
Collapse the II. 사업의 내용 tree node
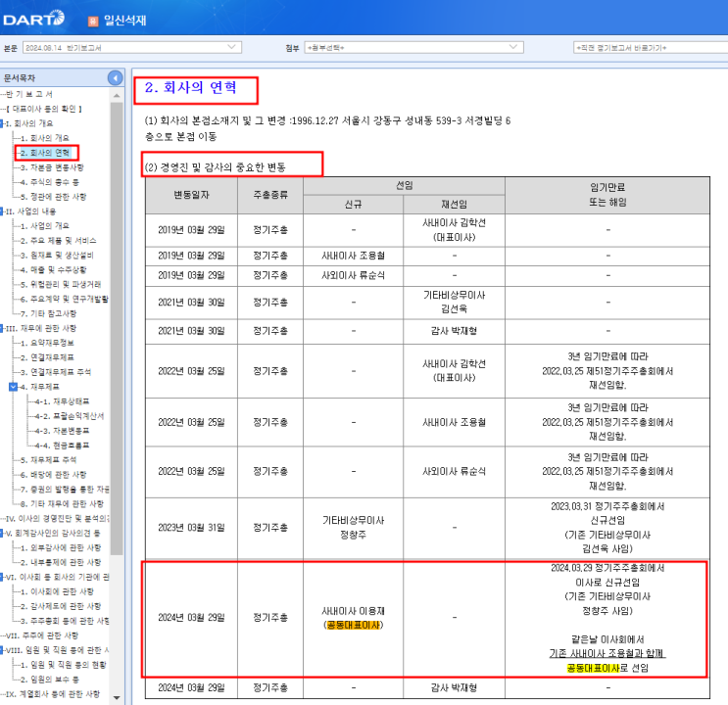pyautogui.click(x=2, y=211)
